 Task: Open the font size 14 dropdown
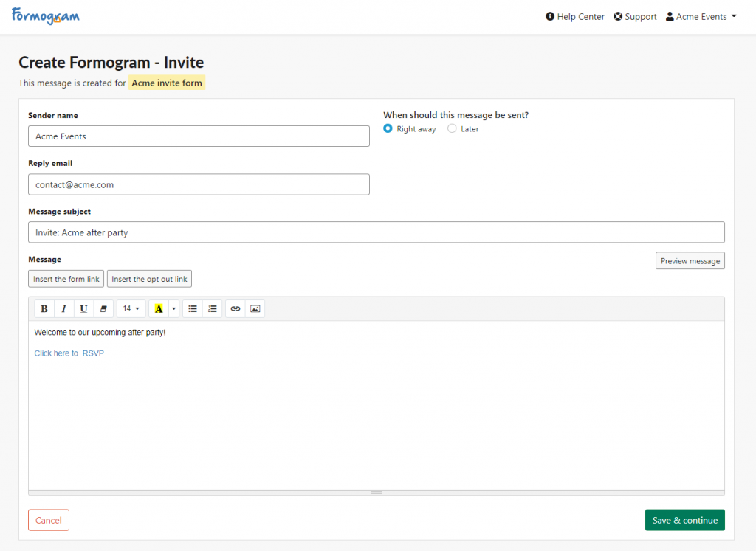pos(131,309)
